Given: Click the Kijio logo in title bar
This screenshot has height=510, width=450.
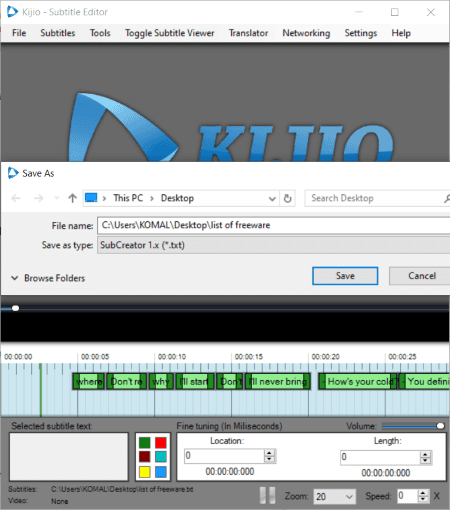Looking at the screenshot, I should tap(12, 12).
